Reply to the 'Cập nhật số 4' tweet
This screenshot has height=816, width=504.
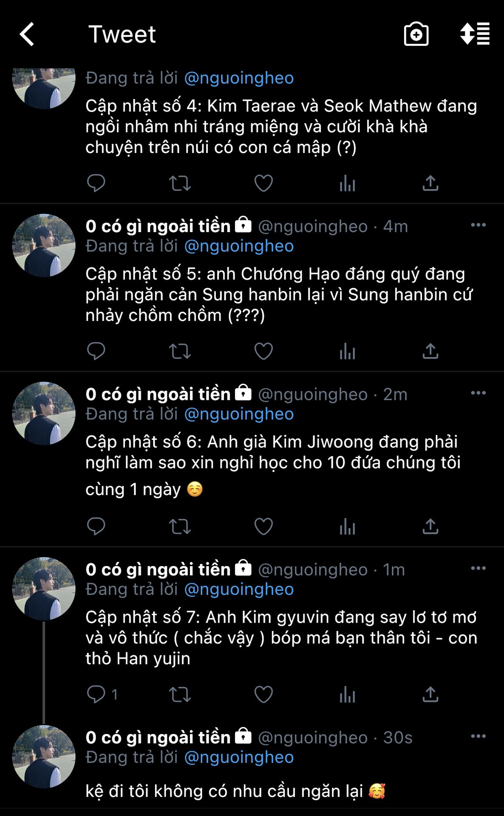[x=96, y=183]
